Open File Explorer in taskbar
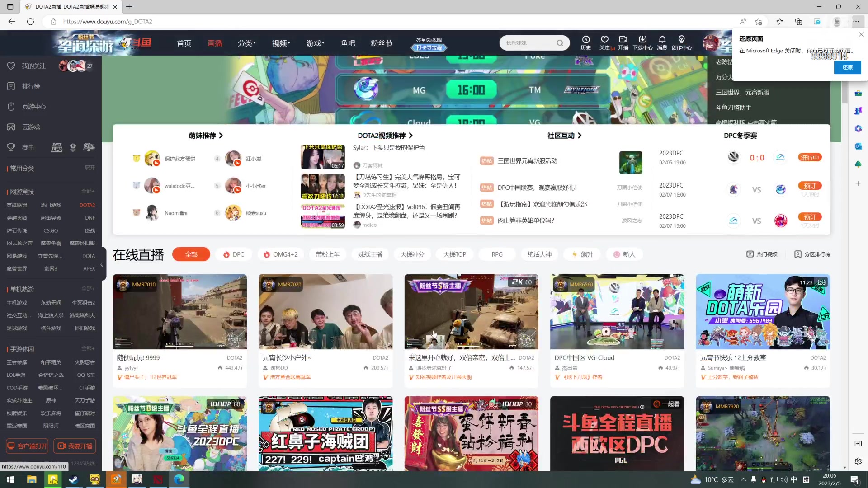 (32, 479)
